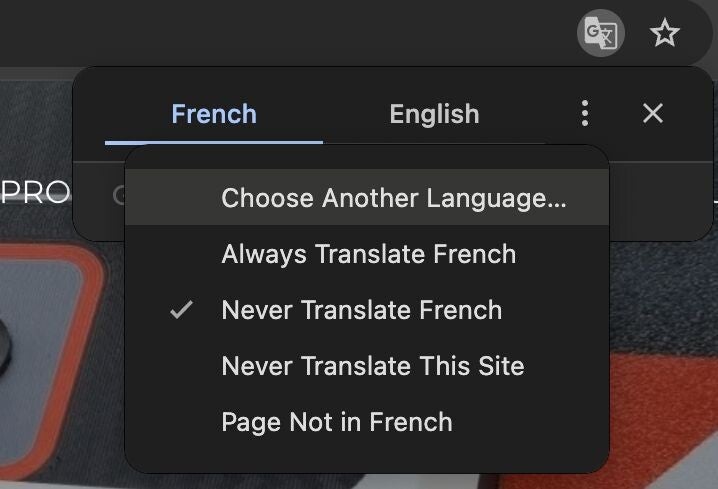The image size is (718, 489).
Task: Enable Never Translate This Site
Action: point(372,366)
